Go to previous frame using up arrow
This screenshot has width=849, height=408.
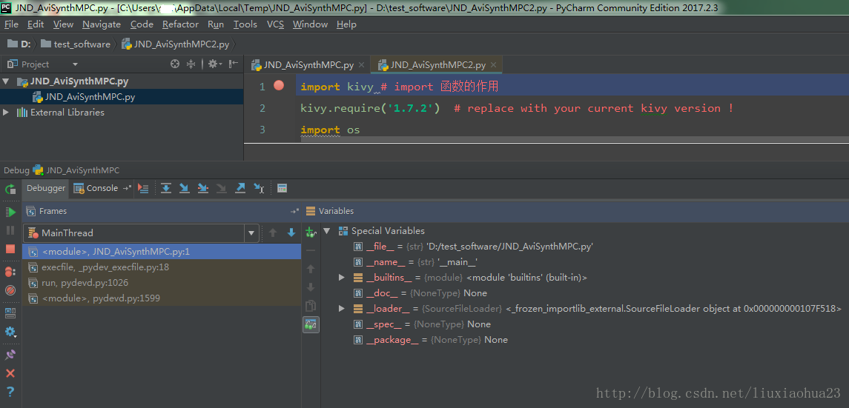273,233
